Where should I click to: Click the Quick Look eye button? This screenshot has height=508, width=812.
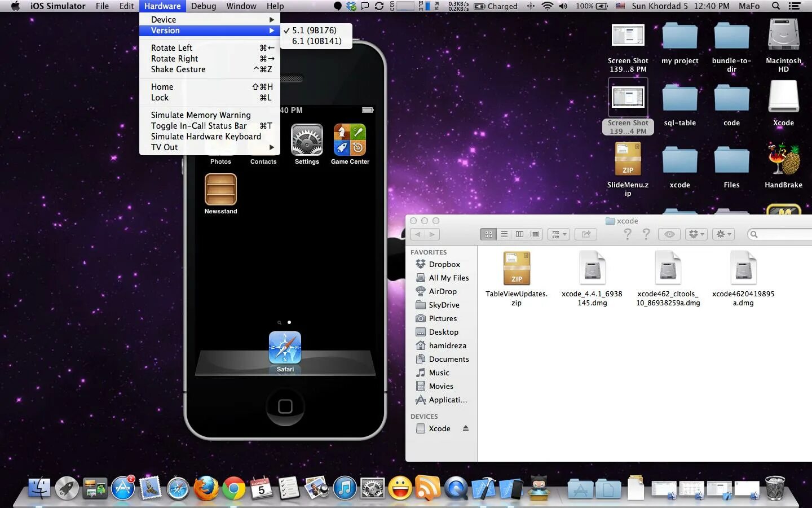669,234
